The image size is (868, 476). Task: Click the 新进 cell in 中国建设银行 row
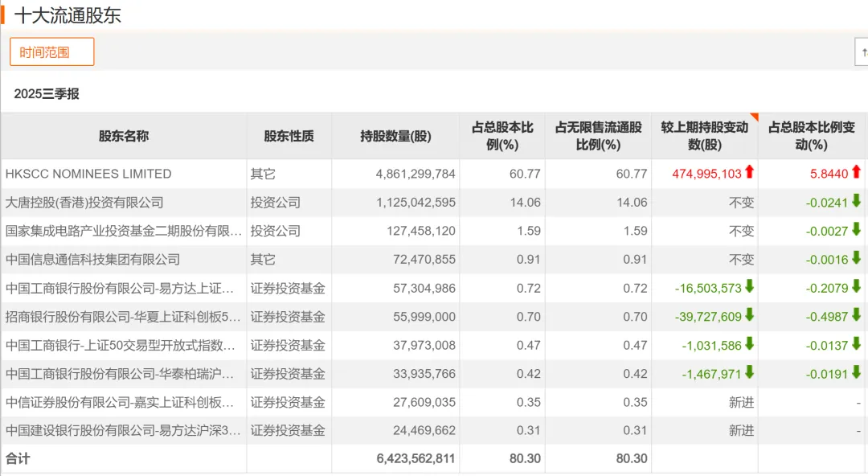(x=741, y=430)
